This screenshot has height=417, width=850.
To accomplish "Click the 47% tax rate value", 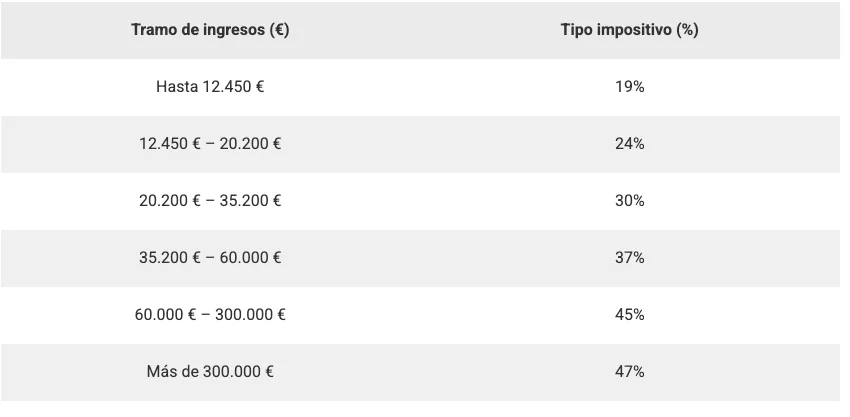I will point(629,372).
